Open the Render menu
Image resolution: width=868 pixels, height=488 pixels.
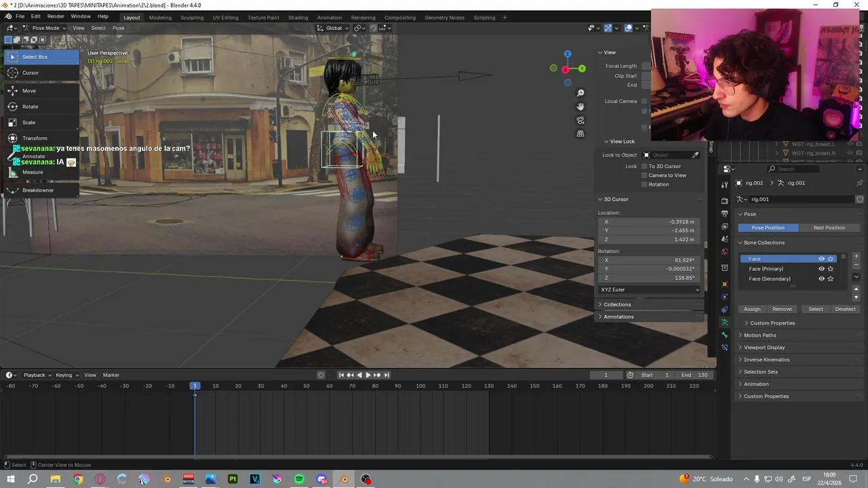click(56, 16)
